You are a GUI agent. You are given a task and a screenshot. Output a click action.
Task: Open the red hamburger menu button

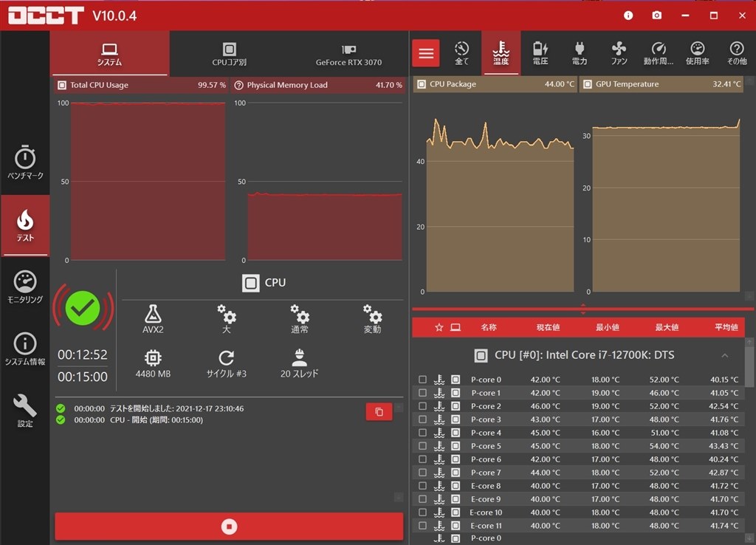tap(426, 53)
